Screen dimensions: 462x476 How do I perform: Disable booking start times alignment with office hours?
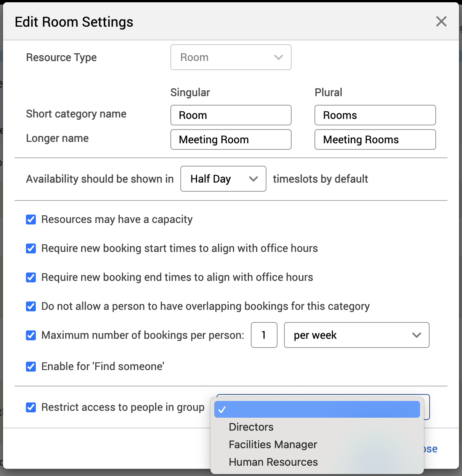click(30, 248)
